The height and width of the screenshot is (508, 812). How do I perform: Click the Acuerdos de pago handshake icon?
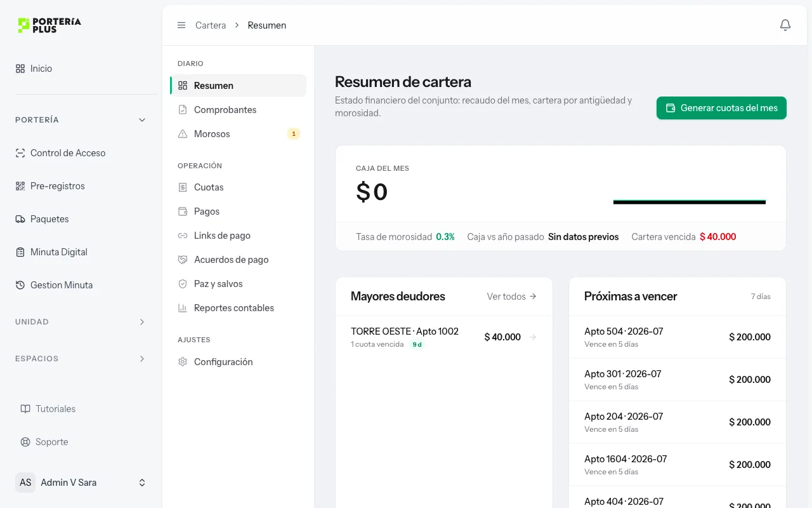coord(183,260)
